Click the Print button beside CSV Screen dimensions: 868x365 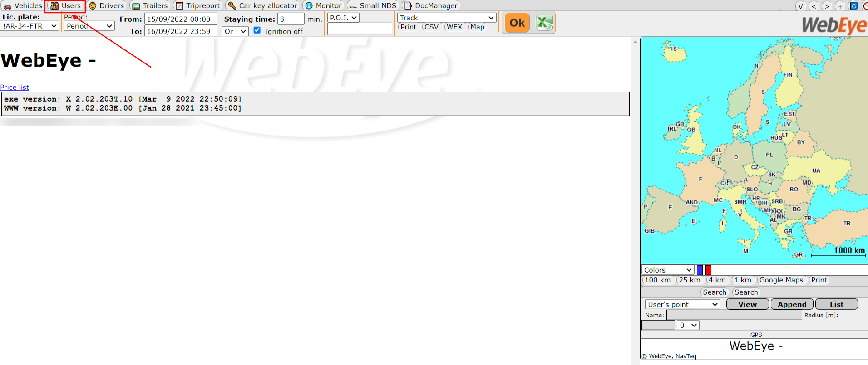pos(408,27)
